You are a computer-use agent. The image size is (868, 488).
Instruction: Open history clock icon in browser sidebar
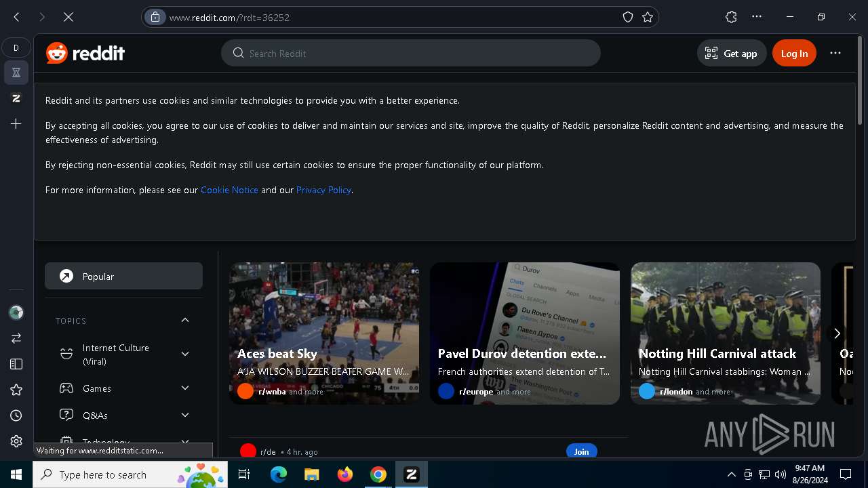(16, 415)
